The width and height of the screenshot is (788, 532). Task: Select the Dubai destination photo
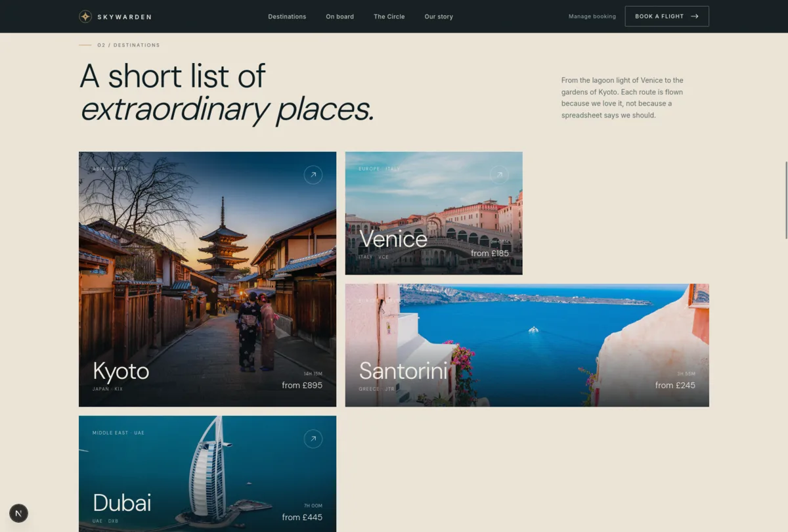pos(208,474)
